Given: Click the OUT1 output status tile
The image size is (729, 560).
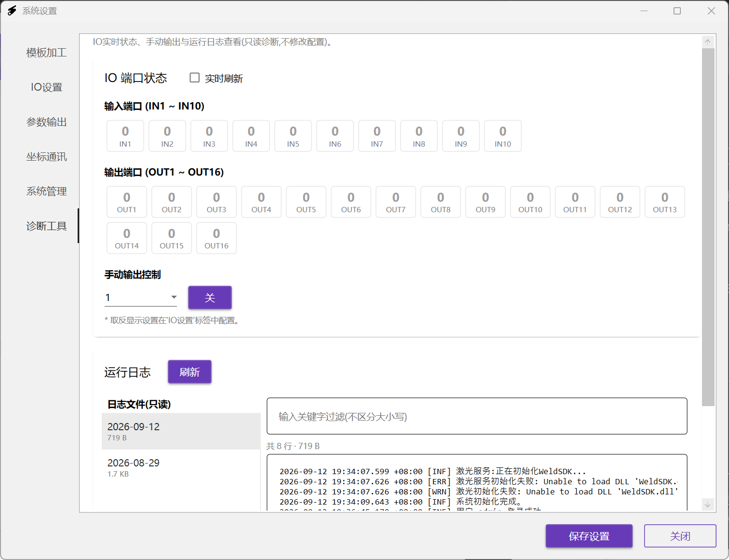Looking at the screenshot, I should coord(127,202).
